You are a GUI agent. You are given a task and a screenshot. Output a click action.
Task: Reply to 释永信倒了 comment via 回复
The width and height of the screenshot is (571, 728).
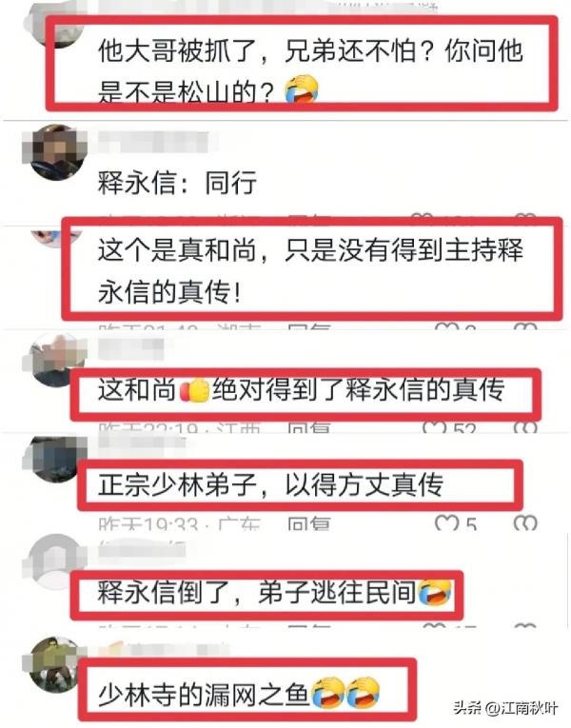pos(308,625)
